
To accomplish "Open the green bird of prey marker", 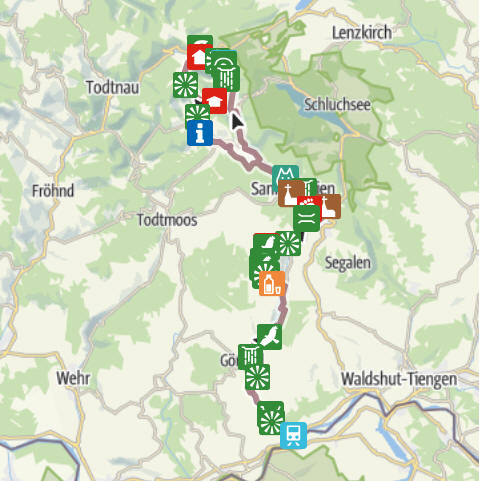I will click(269, 336).
